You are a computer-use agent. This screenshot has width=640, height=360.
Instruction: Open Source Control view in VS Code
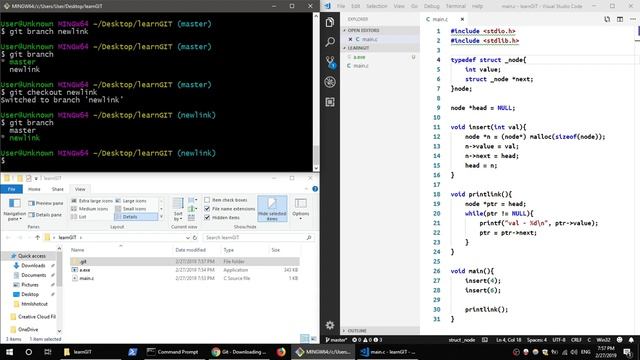330,62
